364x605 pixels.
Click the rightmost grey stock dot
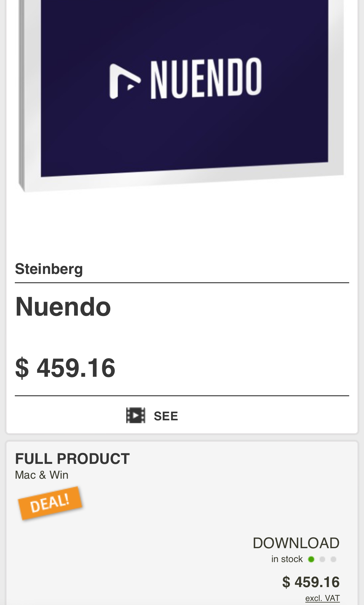(333, 559)
